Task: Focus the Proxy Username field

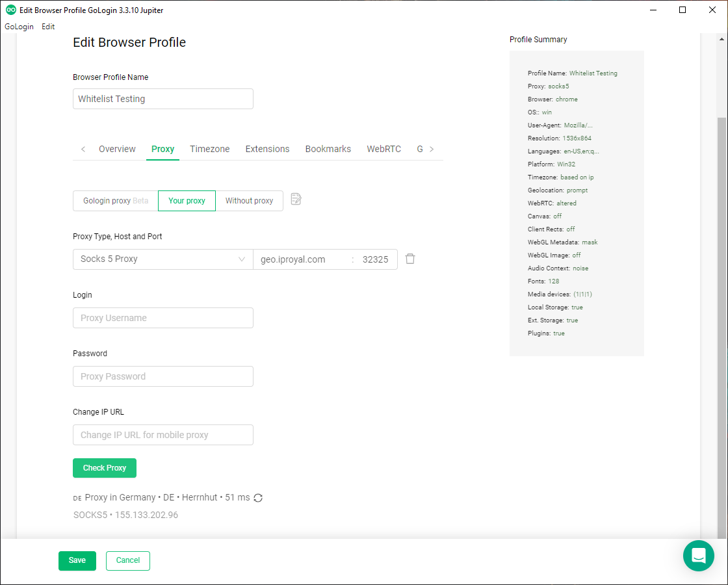Action: (163, 318)
